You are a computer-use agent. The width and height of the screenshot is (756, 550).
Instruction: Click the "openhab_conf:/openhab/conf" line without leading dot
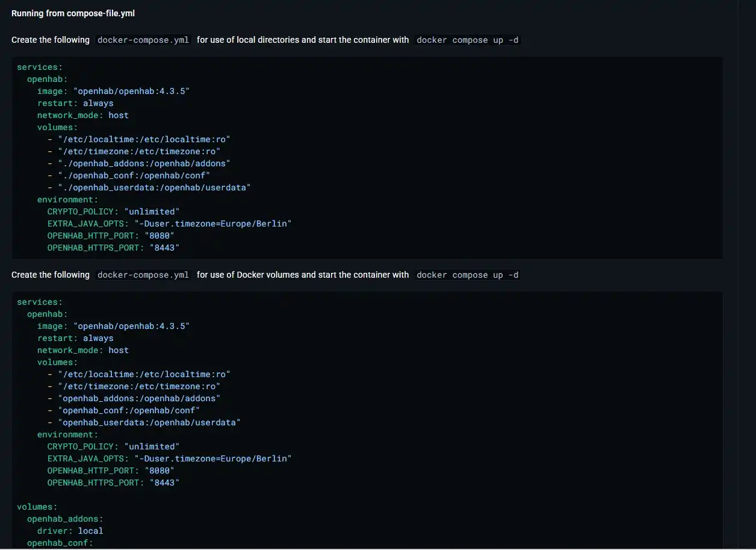(124, 410)
